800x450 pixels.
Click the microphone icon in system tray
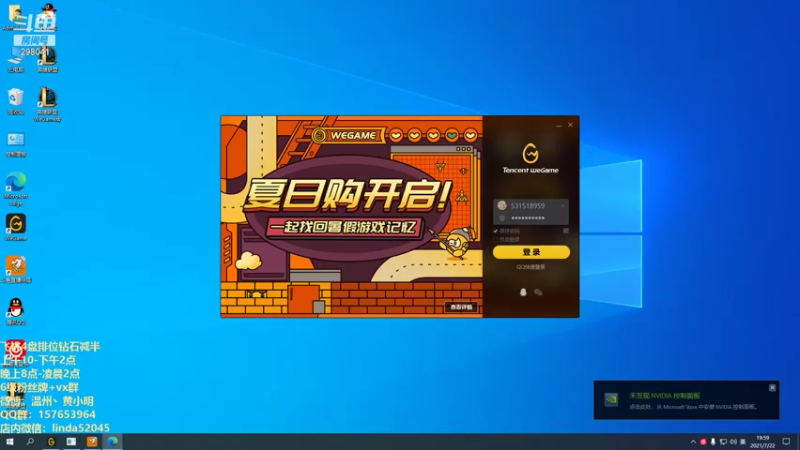713,442
